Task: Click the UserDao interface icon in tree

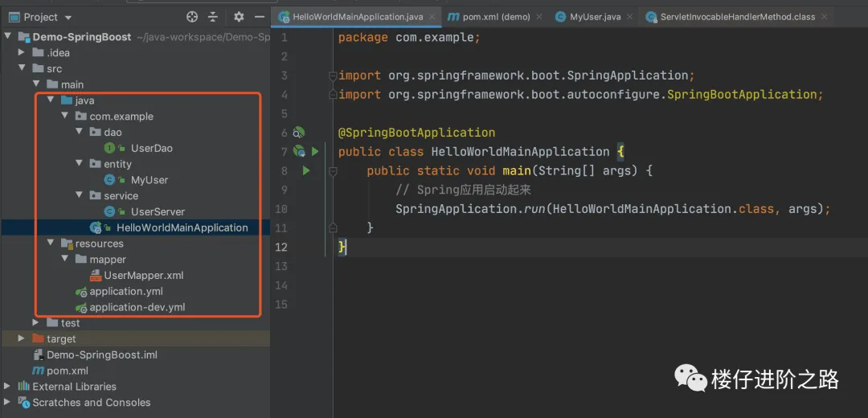Action: click(110, 148)
